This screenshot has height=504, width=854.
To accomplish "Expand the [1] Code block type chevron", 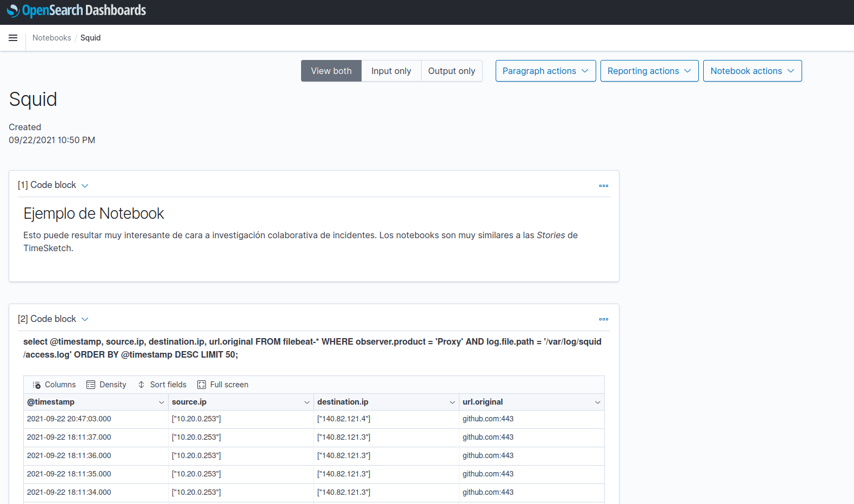I will [x=85, y=185].
